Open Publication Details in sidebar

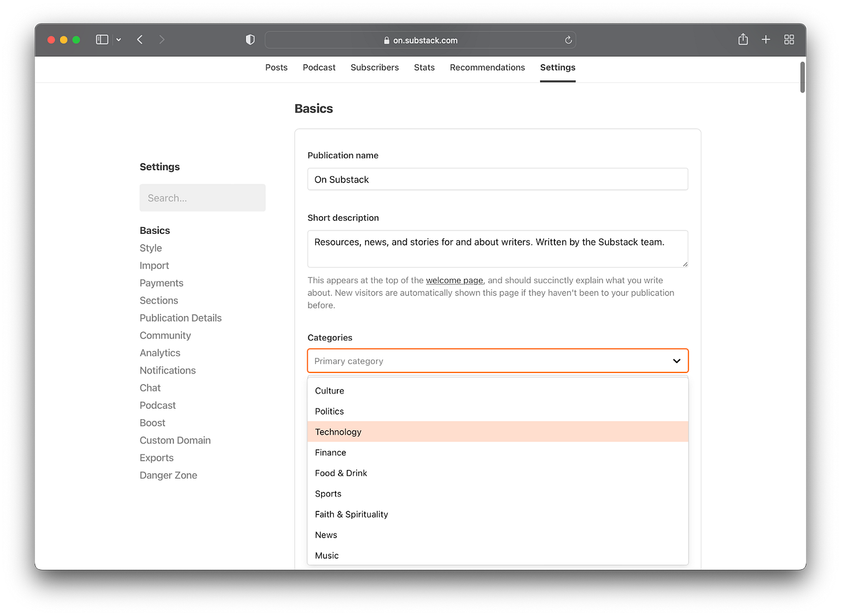click(180, 318)
